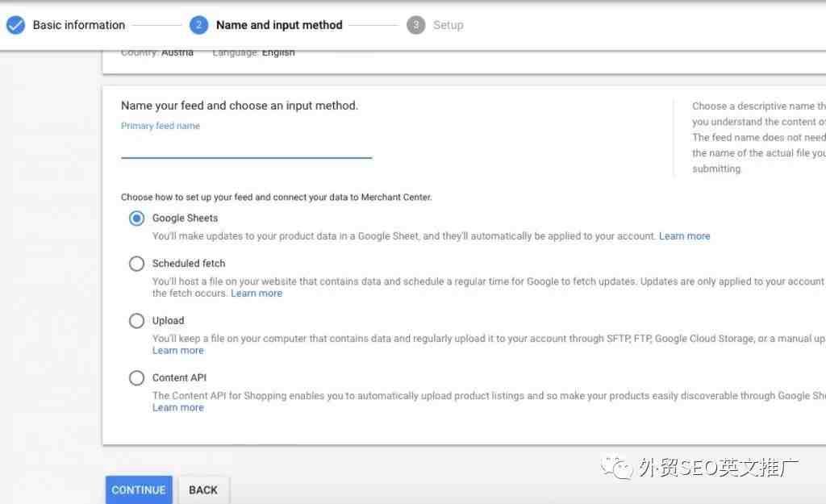The height and width of the screenshot is (504, 826).
Task: Pick the Content API radio option
Action: pyautogui.click(x=136, y=377)
